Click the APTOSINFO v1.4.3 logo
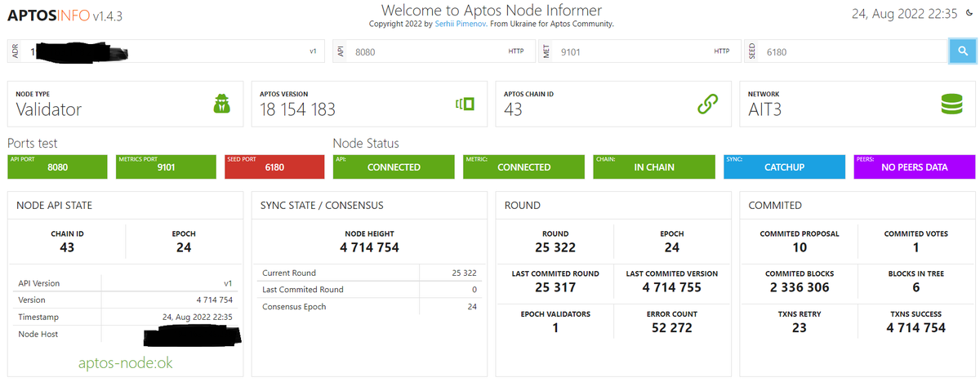 click(x=65, y=16)
